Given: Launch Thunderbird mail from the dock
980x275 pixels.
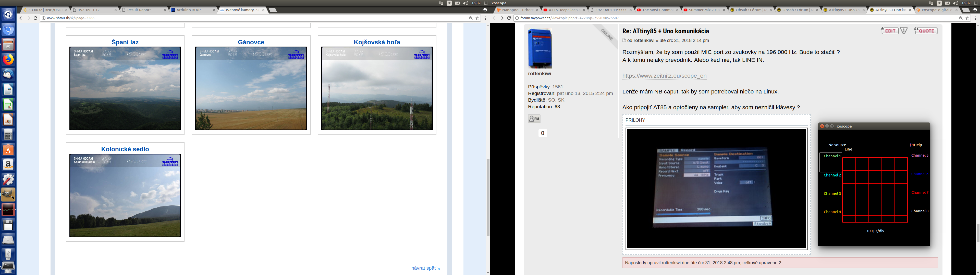Looking at the screenshot, I should click(8, 74).
